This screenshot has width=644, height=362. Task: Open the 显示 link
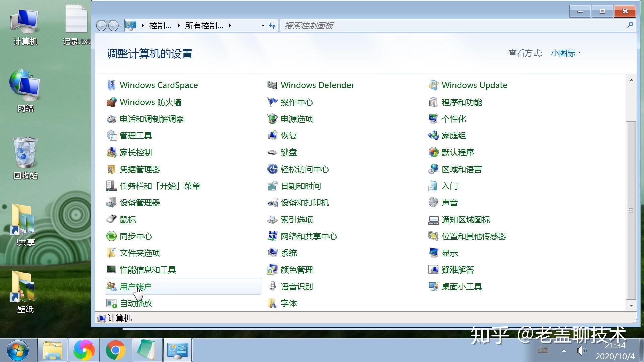point(450,253)
